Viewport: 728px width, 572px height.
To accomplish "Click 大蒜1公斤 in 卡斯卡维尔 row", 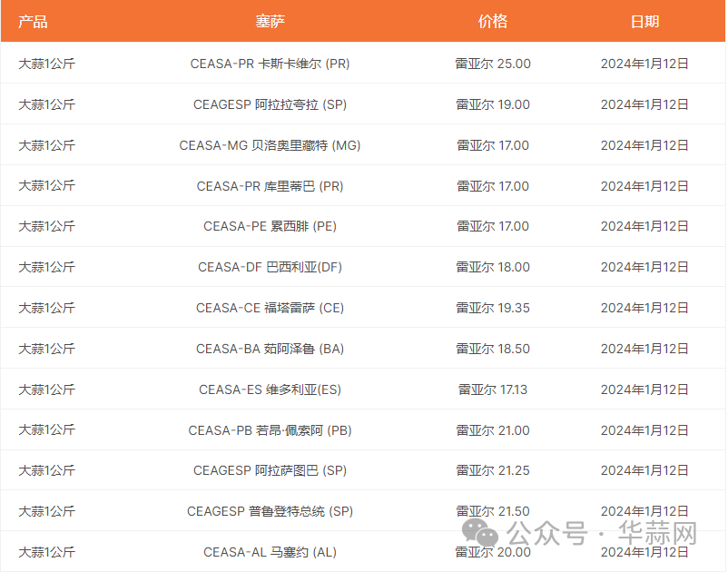I will click(x=46, y=64).
